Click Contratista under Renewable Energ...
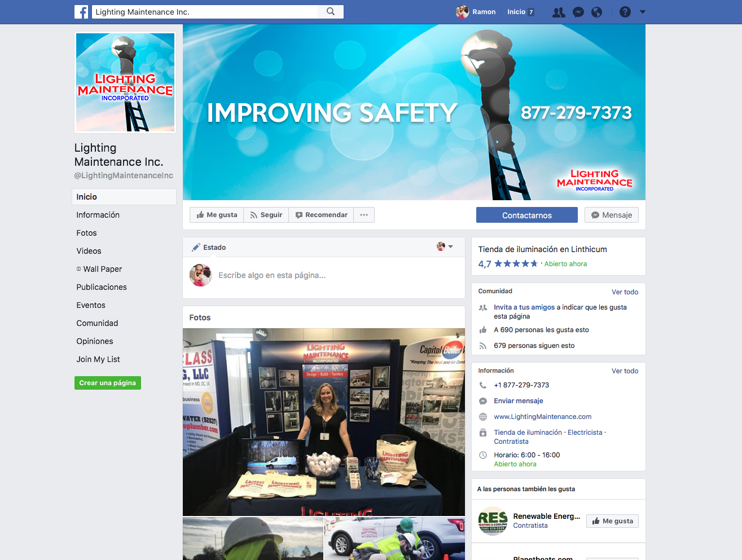The height and width of the screenshot is (560, 742). tap(530, 526)
